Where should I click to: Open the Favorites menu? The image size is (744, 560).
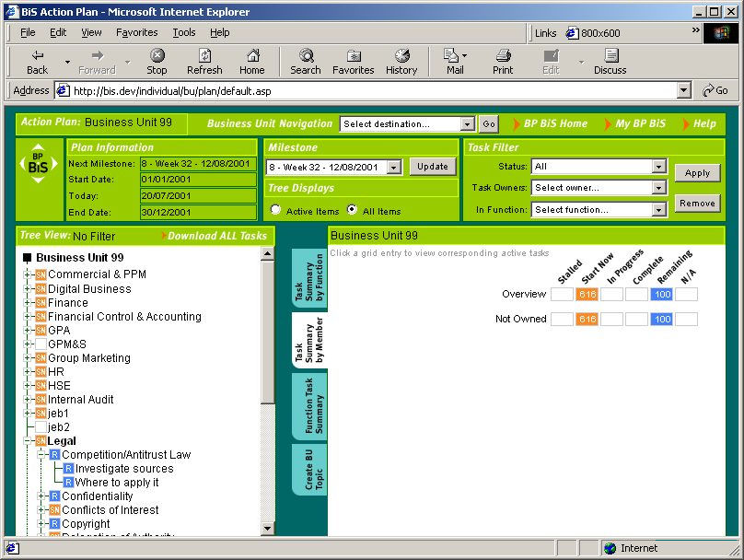[x=136, y=32]
